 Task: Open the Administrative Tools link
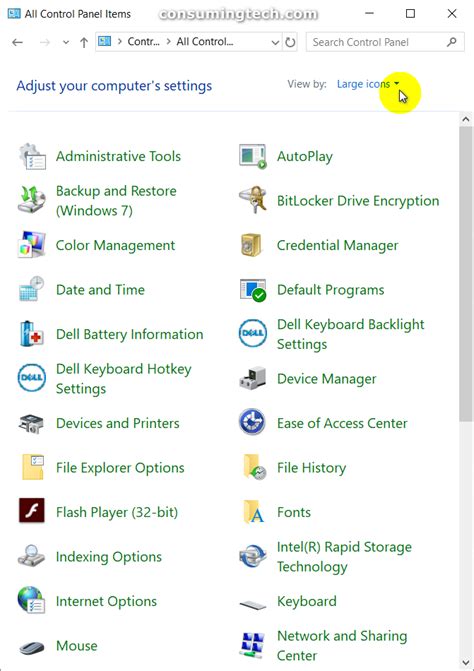pos(118,157)
